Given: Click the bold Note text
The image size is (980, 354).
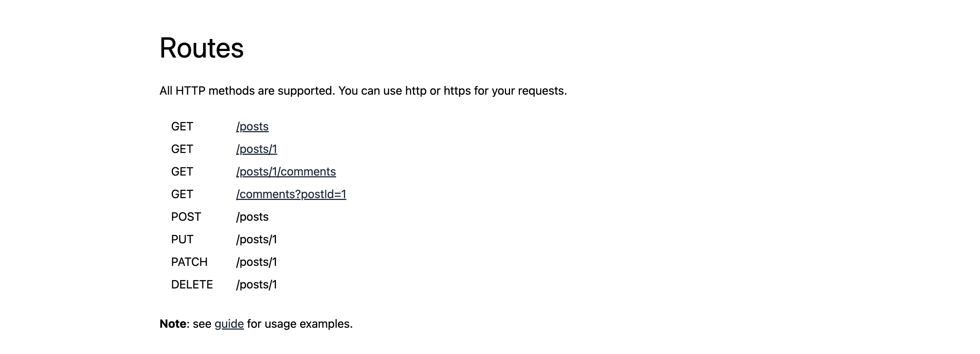Looking at the screenshot, I should tap(173, 323).
